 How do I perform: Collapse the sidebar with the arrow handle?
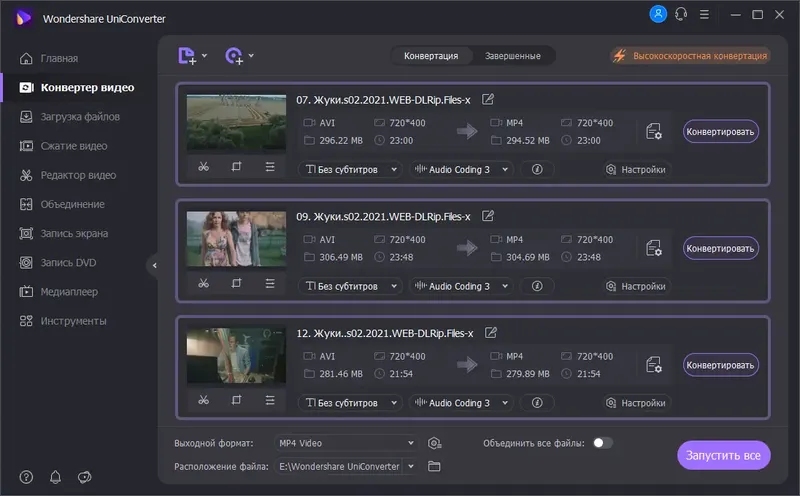click(x=154, y=265)
